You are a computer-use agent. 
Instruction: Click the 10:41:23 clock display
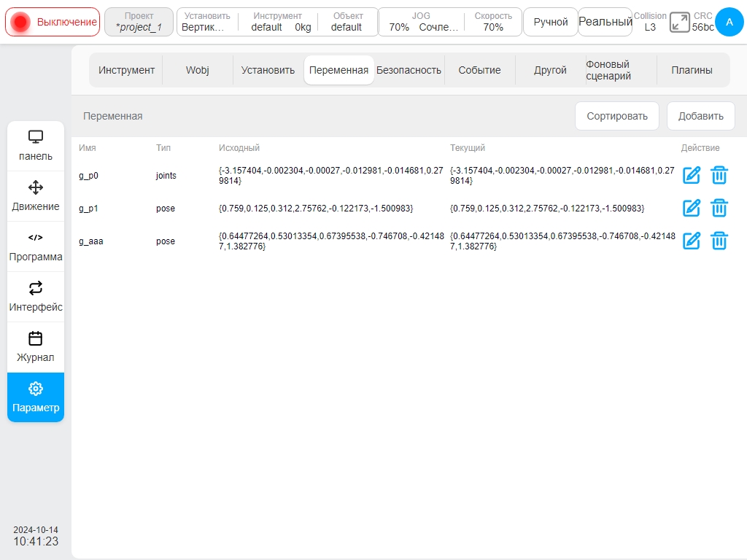click(36, 542)
